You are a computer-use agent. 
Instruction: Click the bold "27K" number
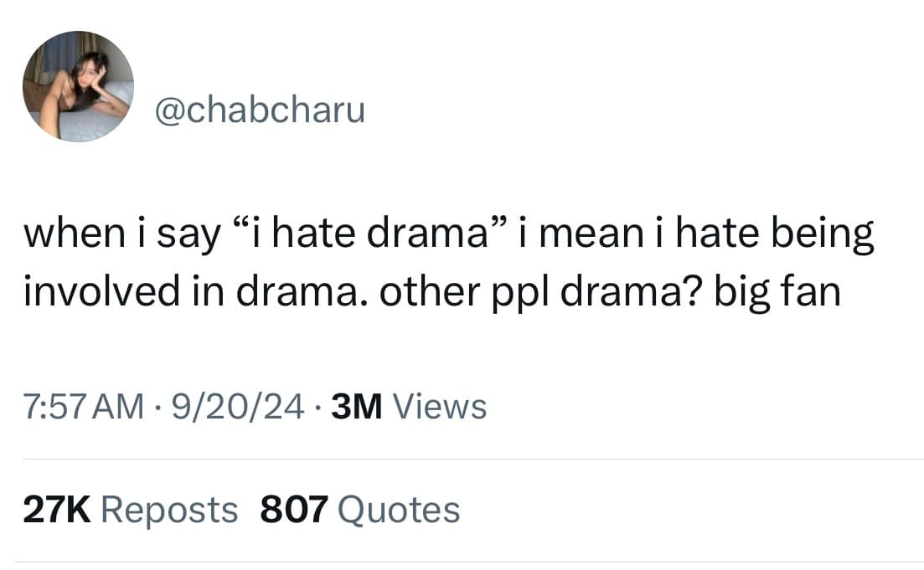point(57,509)
